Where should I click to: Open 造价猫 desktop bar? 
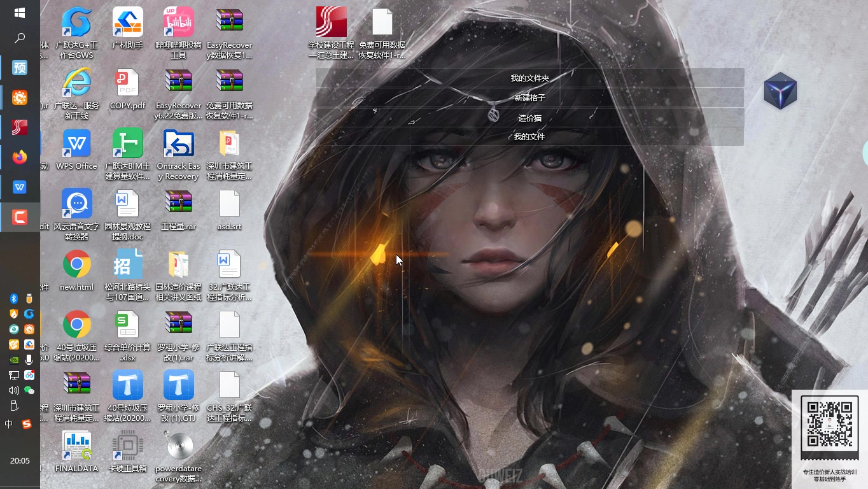click(530, 118)
